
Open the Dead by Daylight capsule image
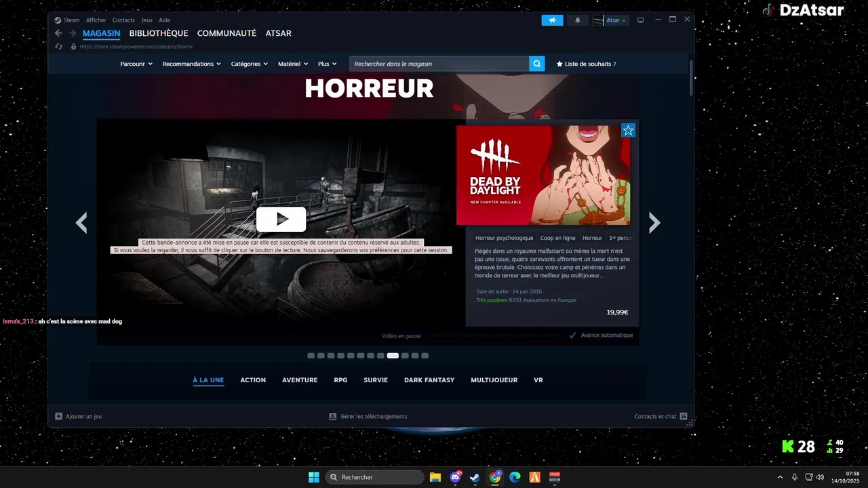pos(543,175)
